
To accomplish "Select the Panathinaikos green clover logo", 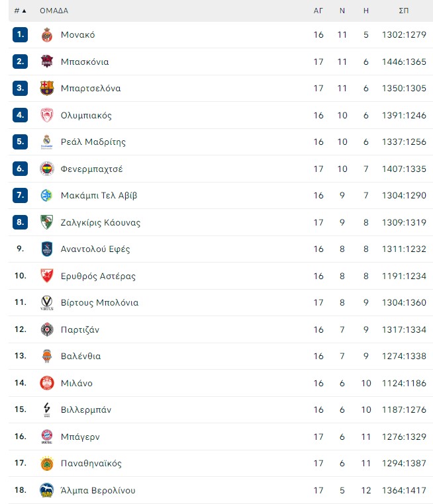I will [x=47, y=464].
